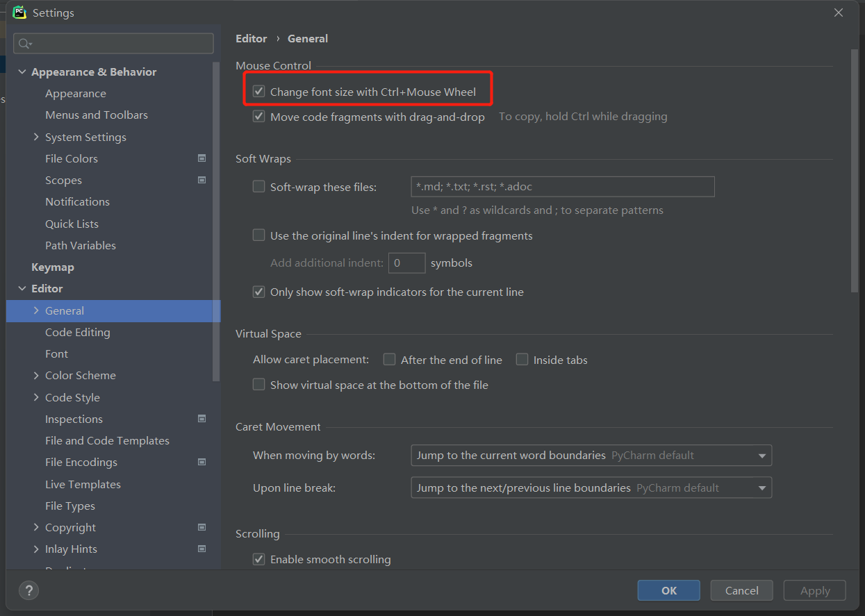
Task: Click the soft-wrap file patterns text field
Action: (x=563, y=187)
